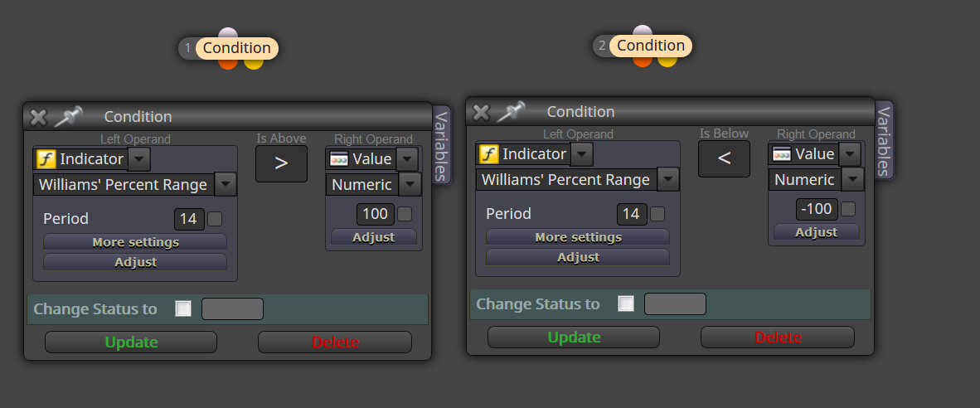Click the Period 14 field in left panel
Viewport: 980px width, 408px height.
189,219
